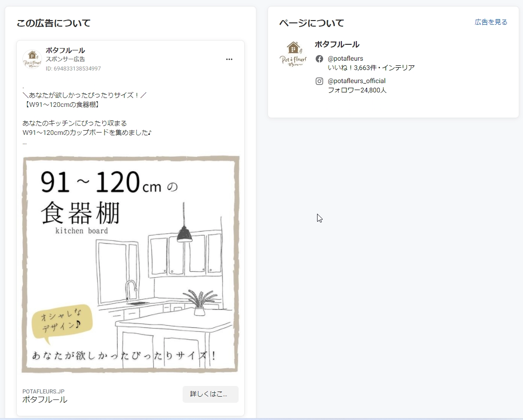Click the 【W91～120cmの食器棚】 line in the ad text

62,105
